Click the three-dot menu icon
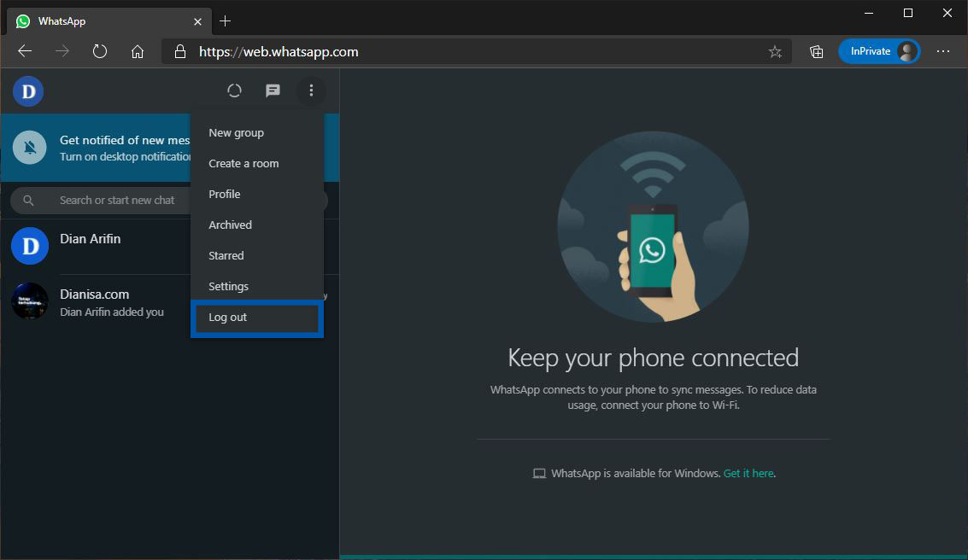 coord(311,90)
